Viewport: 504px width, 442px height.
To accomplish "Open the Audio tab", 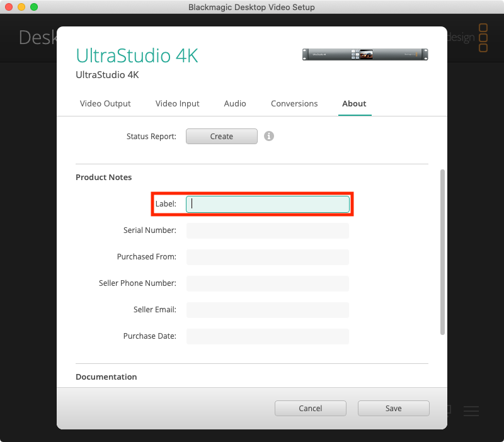I will coord(235,103).
